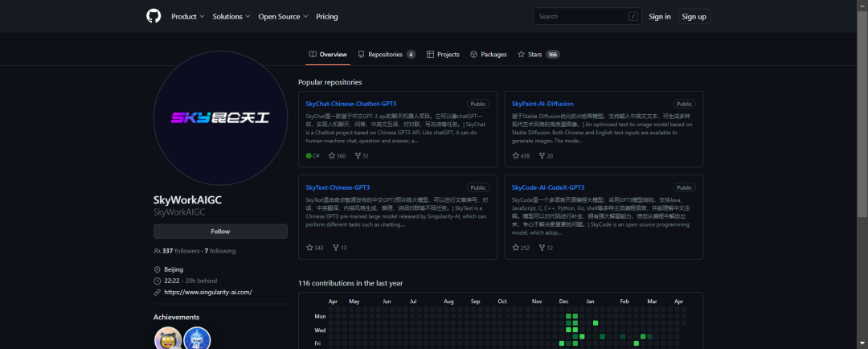This screenshot has height=349, width=868.
Task: Click the first achievement badge
Action: pyautogui.click(x=166, y=339)
